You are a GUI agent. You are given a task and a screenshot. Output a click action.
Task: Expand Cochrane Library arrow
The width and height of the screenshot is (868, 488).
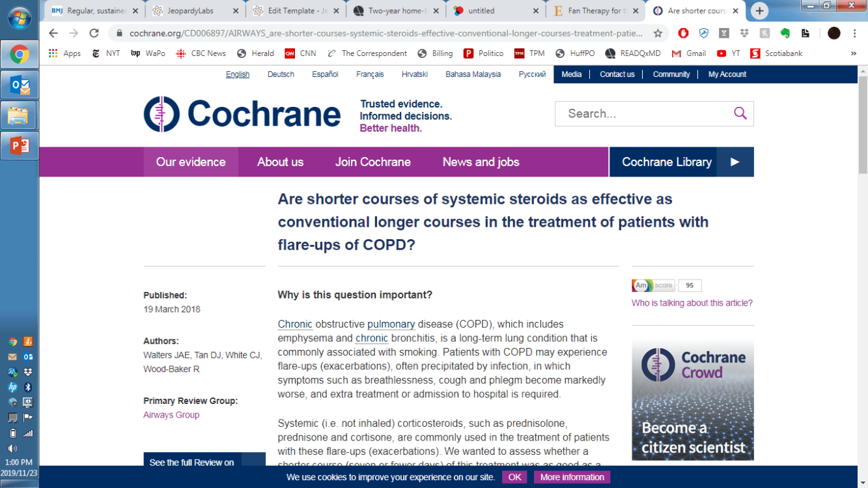point(735,162)
